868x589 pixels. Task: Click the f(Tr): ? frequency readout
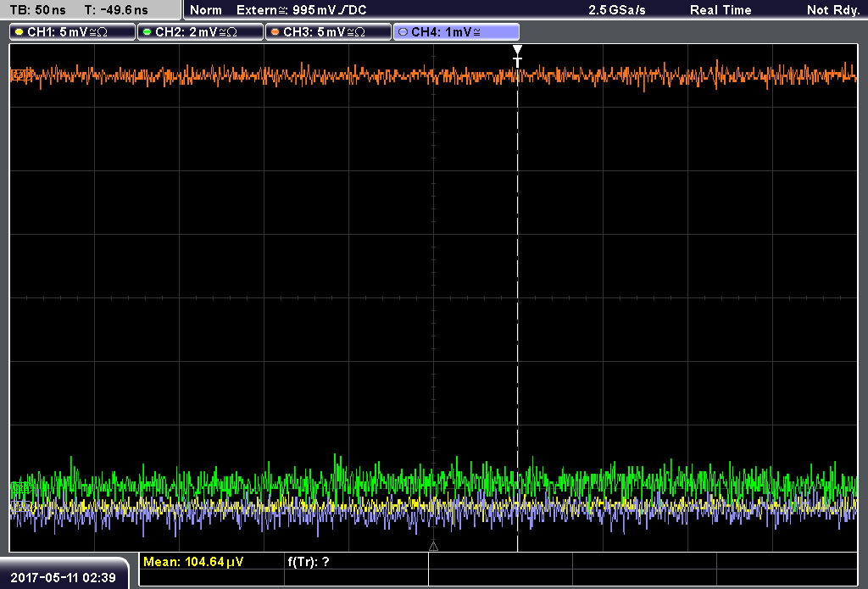[309, 562]
